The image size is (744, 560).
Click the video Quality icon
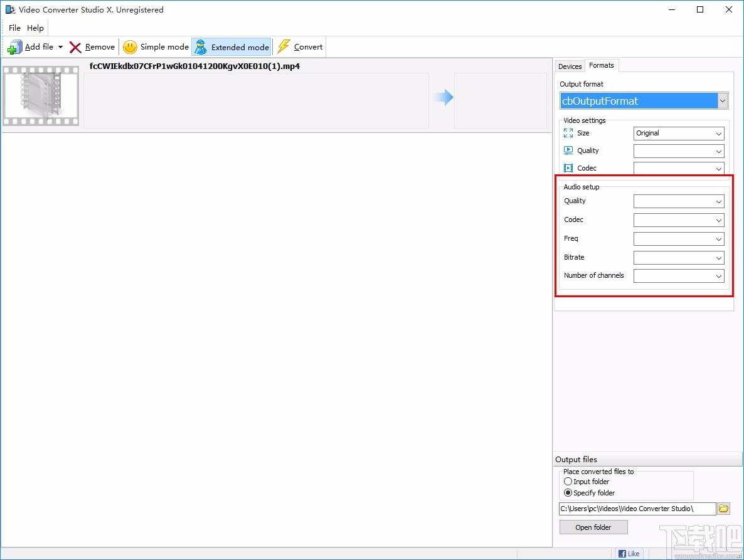click(568, 151)
